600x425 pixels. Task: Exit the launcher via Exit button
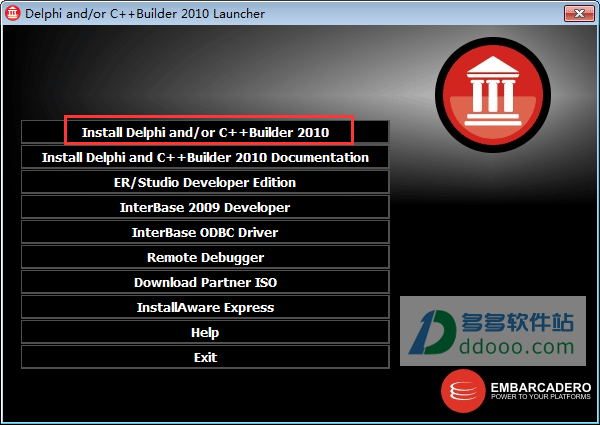pos(205,357)
